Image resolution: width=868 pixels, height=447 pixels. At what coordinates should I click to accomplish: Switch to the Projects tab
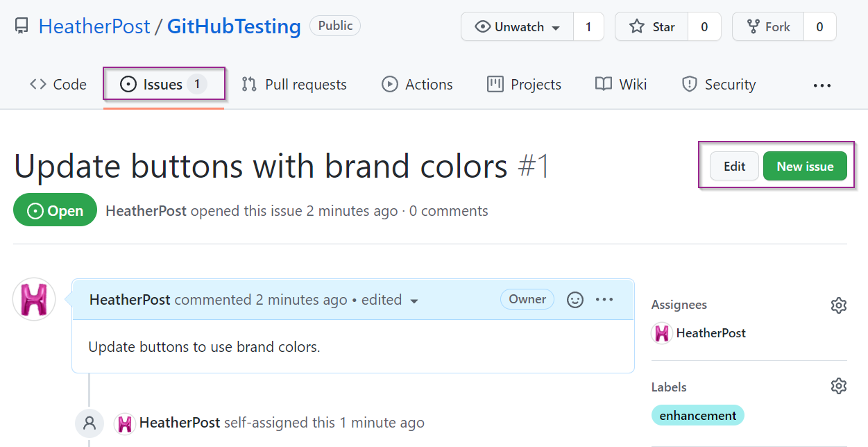tap(524, 85)
